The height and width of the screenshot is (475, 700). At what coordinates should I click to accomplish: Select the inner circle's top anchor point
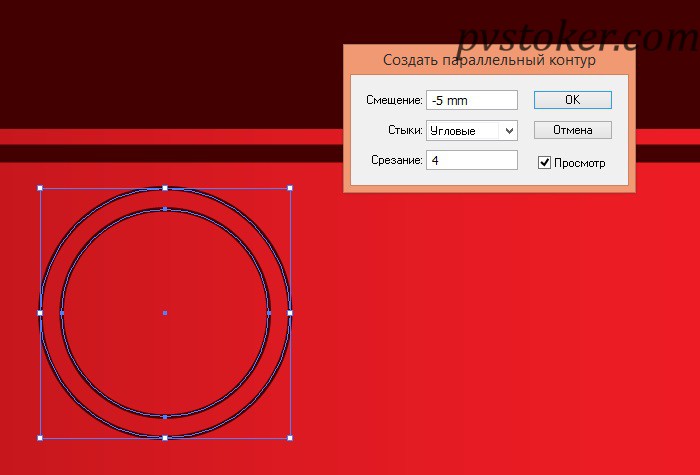coord(165,209)
